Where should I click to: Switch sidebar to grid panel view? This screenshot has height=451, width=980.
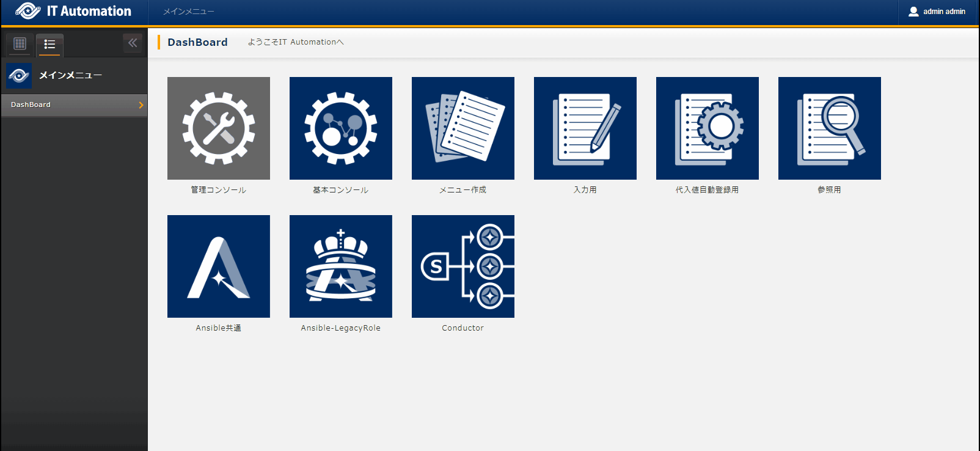point(20,44)
